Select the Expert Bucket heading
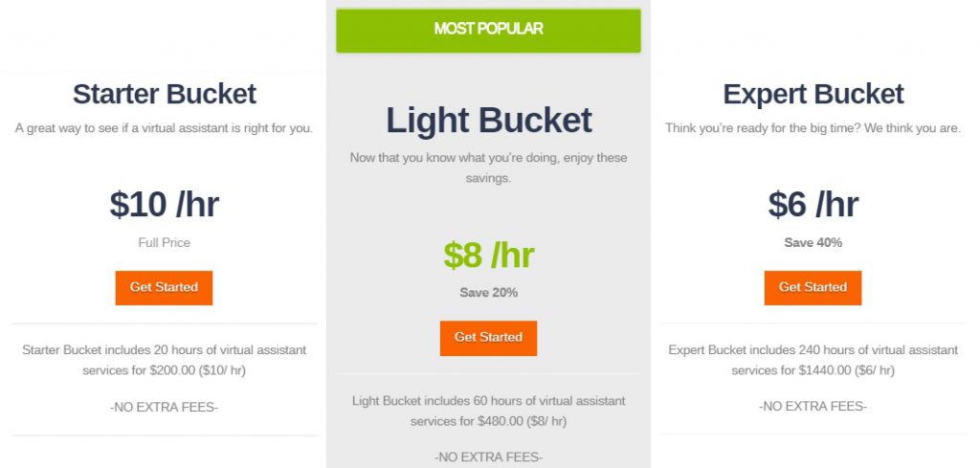This screenshot has width=980, height=468. pos(813,95)
